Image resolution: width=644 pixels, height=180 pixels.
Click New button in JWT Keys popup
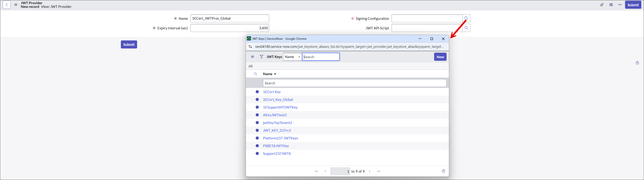click(x=440, y=57)
